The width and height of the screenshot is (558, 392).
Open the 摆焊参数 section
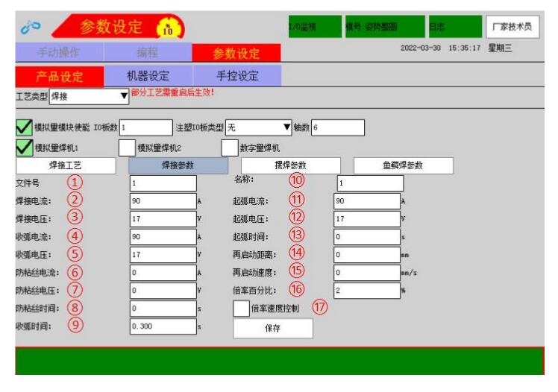click(291, 165)
